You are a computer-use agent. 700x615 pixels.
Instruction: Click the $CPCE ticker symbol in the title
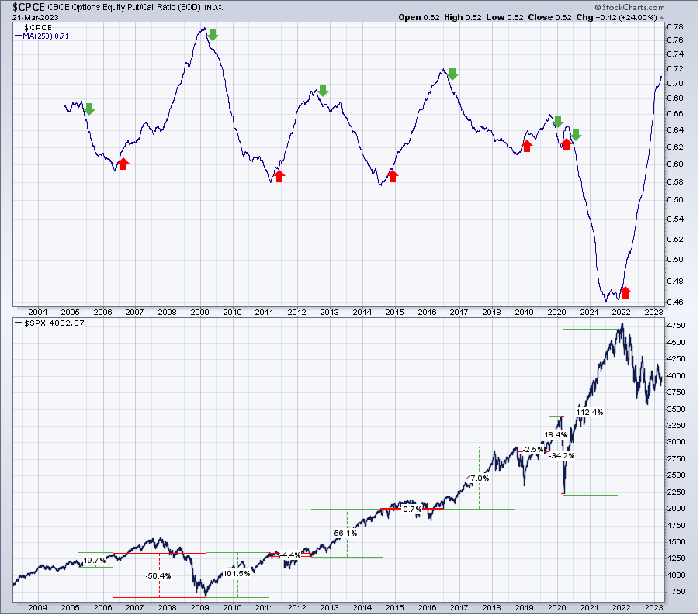pyautogui.click(x=29, y=7)
